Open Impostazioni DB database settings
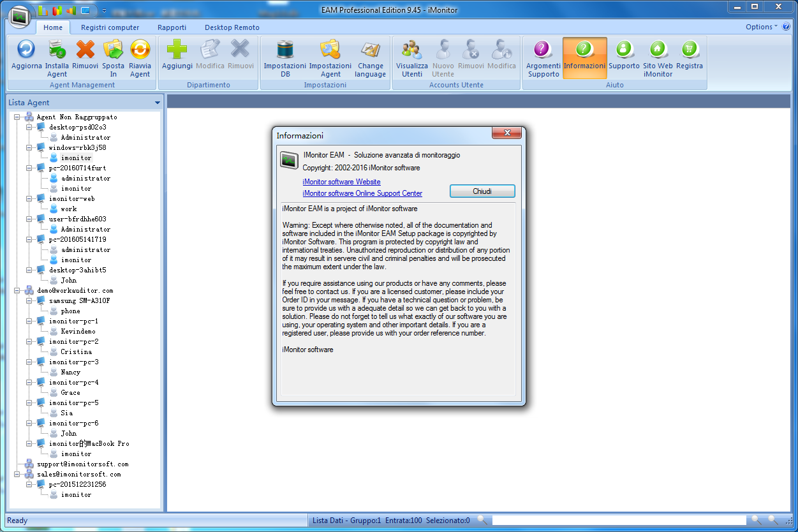 [284, 50]
